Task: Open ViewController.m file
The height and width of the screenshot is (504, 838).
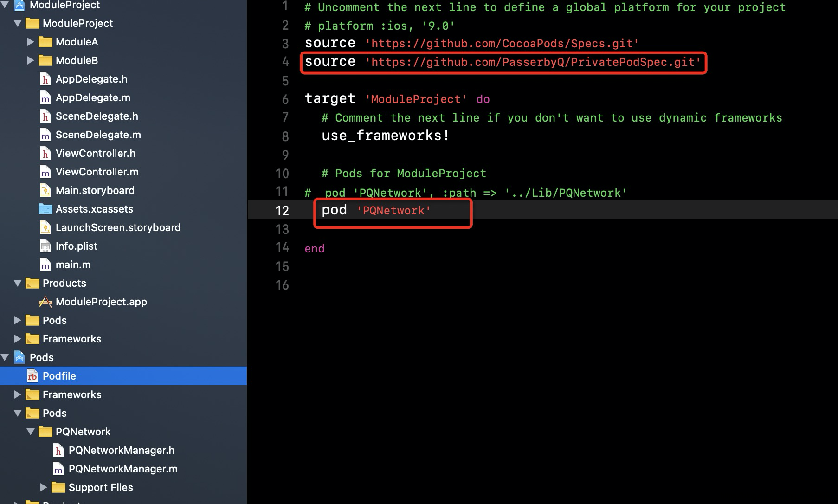Action: [x=97, y=172]
